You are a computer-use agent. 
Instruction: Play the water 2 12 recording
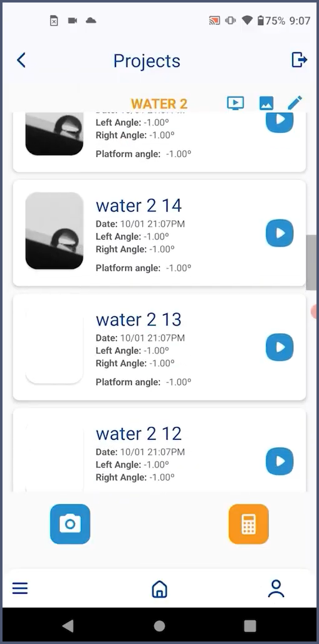280,461
